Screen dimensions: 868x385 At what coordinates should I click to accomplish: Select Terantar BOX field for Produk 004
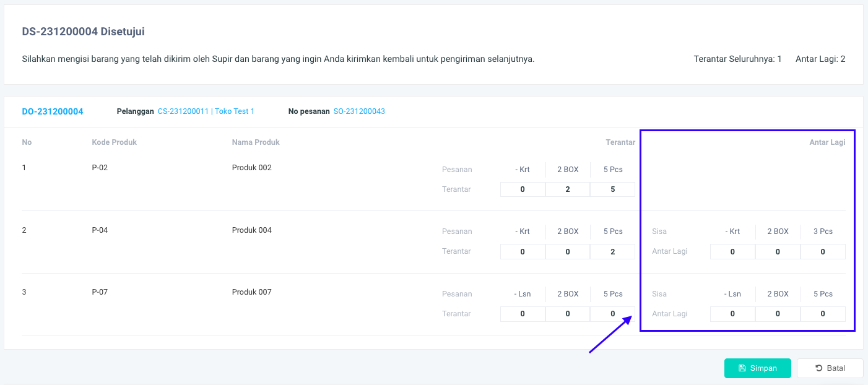[x=568, y=251]
